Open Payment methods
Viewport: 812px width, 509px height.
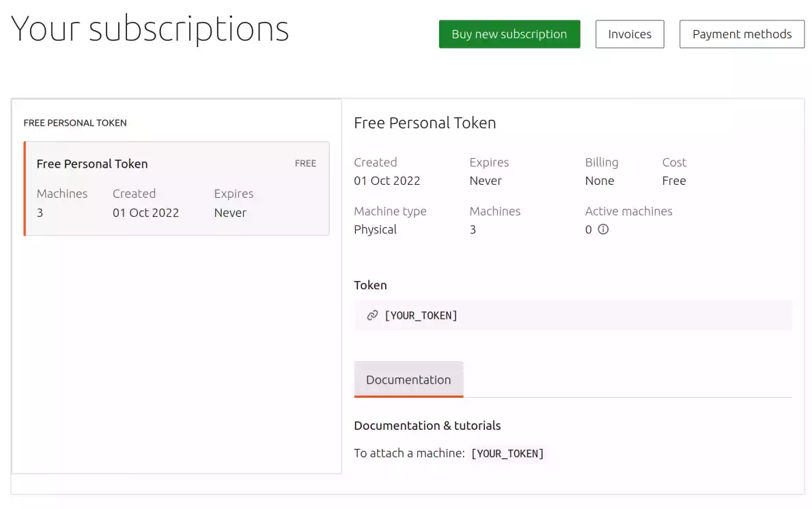742,34
